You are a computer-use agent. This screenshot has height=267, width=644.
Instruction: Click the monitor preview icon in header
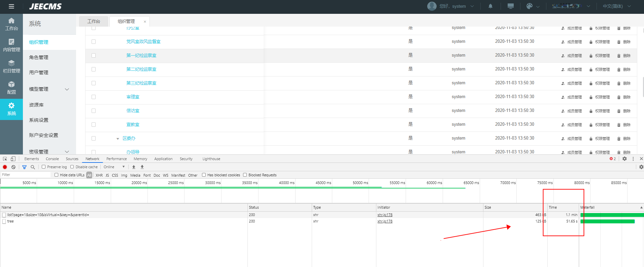pos(511,6)
